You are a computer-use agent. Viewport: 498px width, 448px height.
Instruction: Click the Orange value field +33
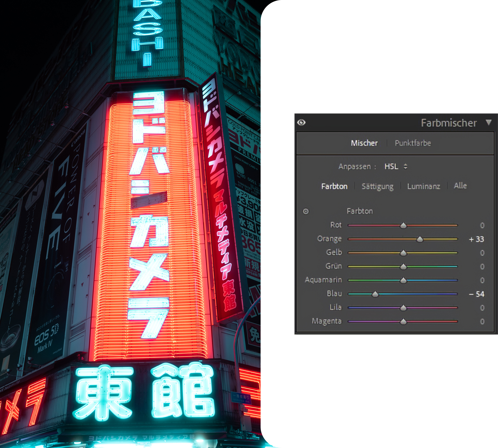coord(476,239)
